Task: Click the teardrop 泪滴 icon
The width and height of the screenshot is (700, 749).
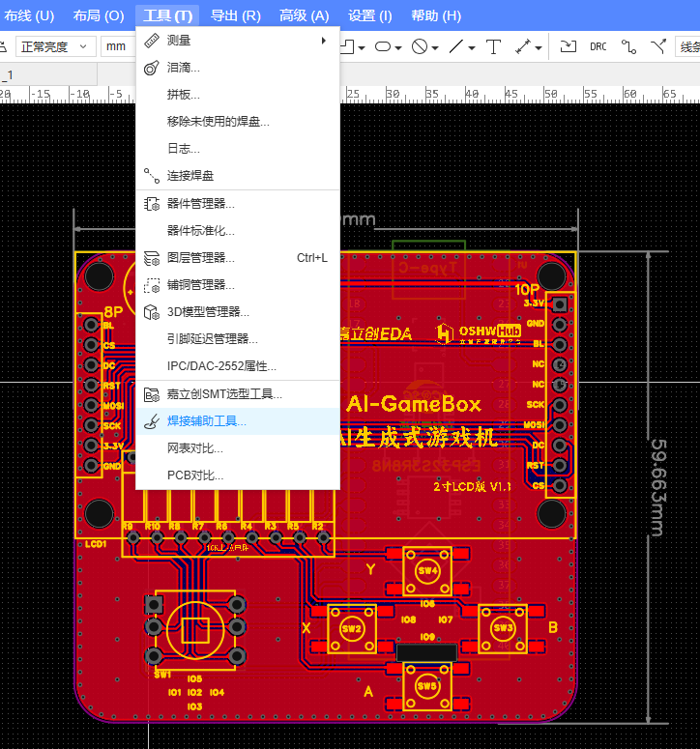Action: tap(152, 68)
